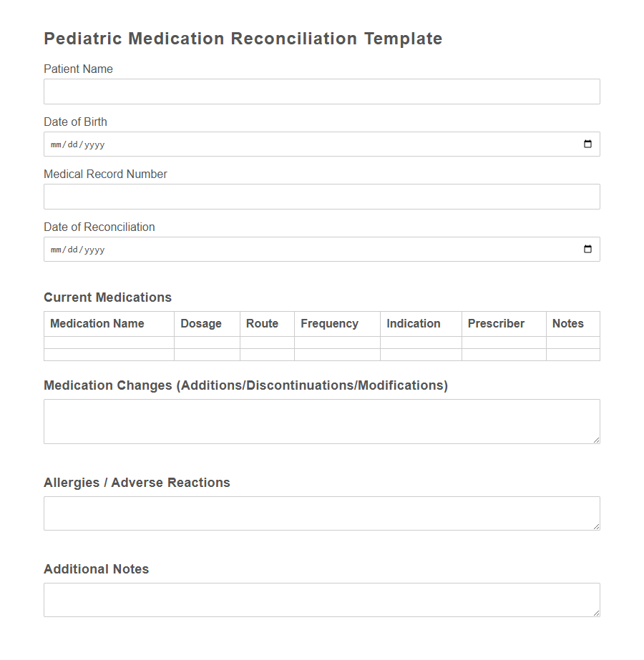644x660 pixels.
Task: Click the Additional Notes resize handle
Action: [596, 614]
